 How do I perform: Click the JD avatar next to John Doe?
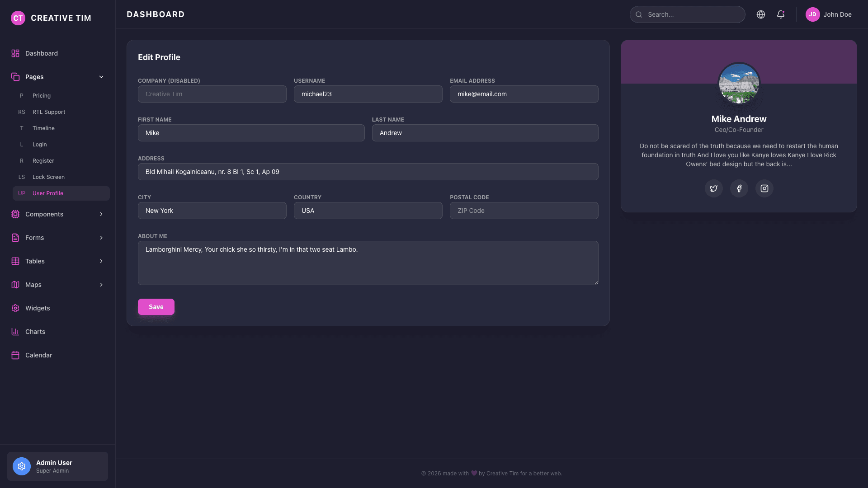(812, 14)
